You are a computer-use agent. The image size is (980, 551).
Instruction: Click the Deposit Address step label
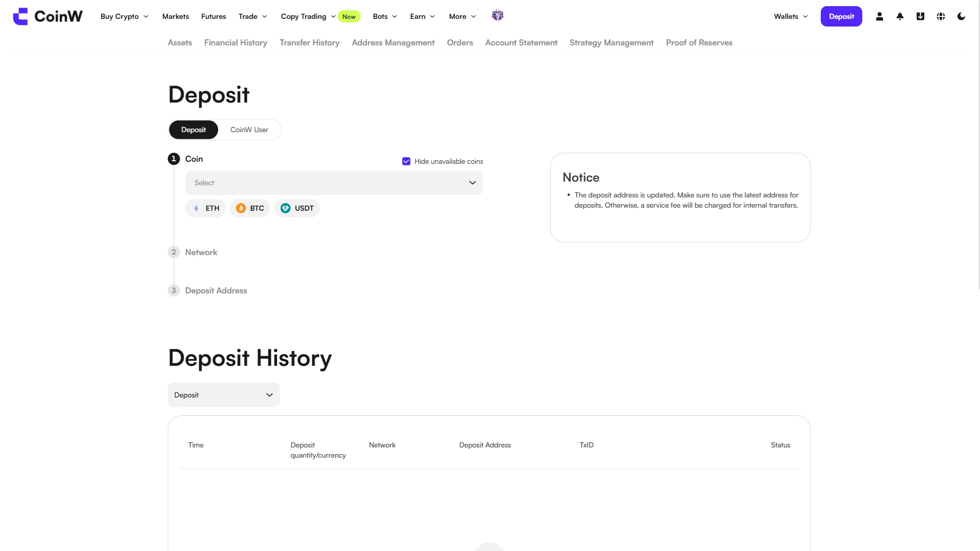[x=216, y=290]
